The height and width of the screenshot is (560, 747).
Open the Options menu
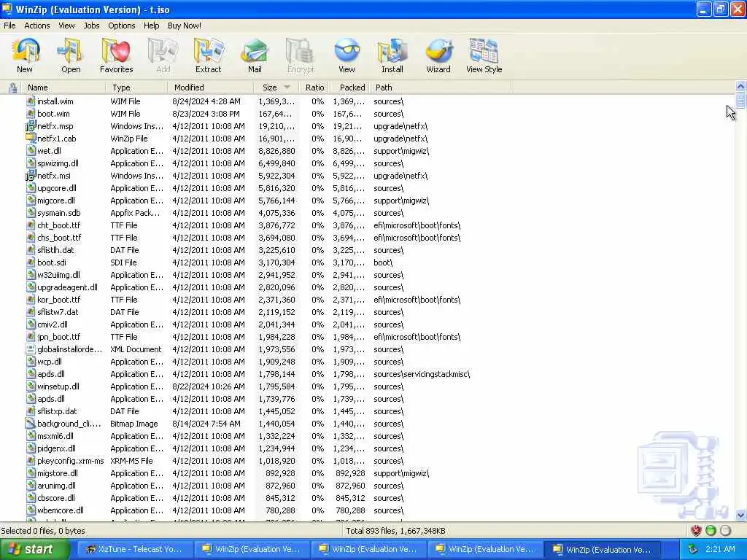pyautogui.click(x=122, y=26)
